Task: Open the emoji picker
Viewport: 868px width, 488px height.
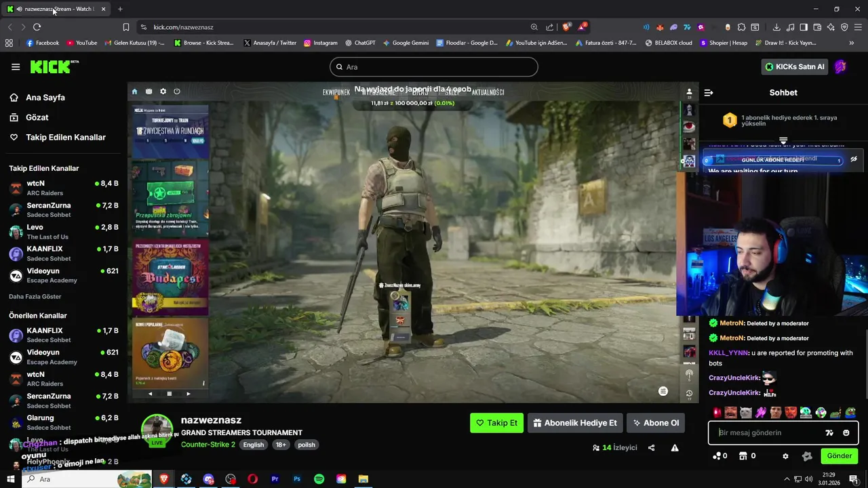Action: (x=846, y=432)
